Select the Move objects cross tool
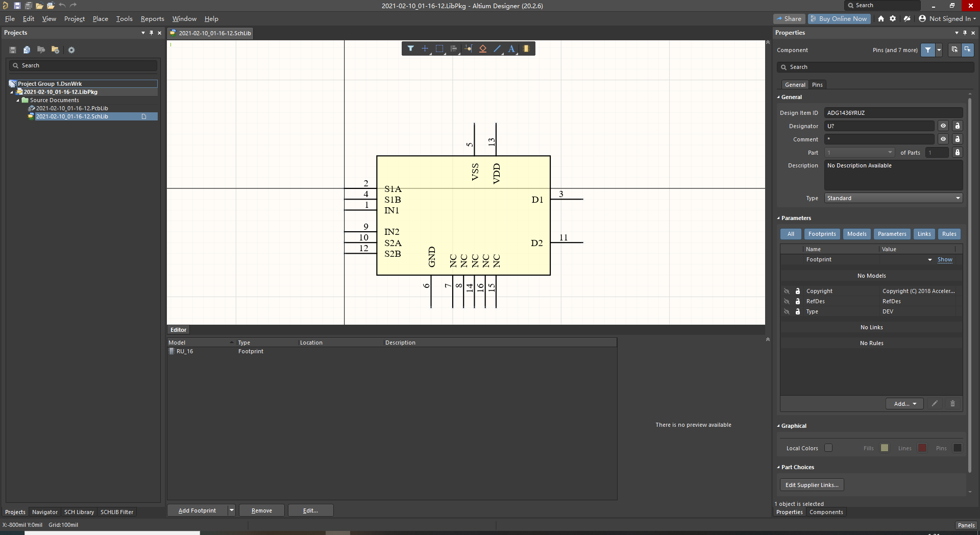Screen dimensions: 980x535 [x=425, y=48]
